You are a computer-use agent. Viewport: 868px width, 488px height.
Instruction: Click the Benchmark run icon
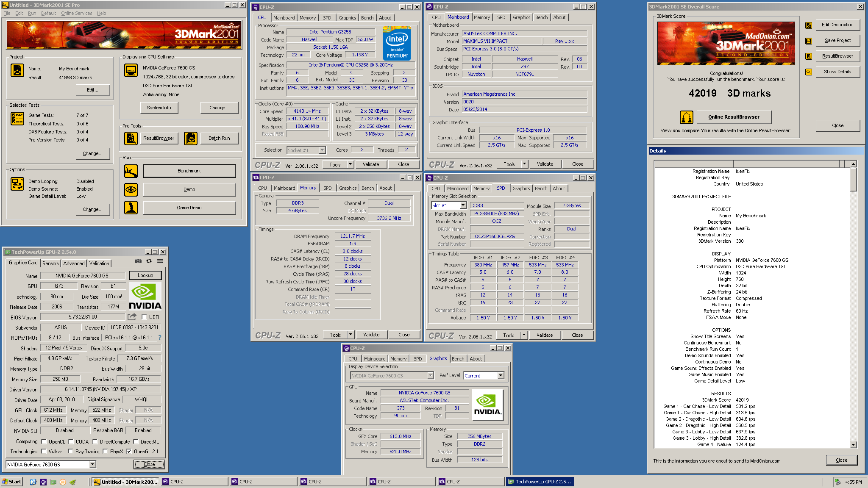tap(131, 171)
